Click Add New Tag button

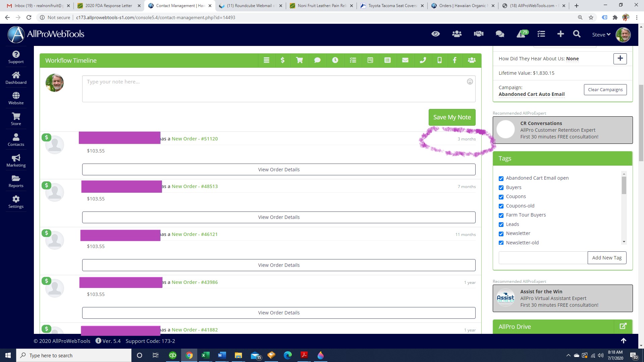pos(607,258)
